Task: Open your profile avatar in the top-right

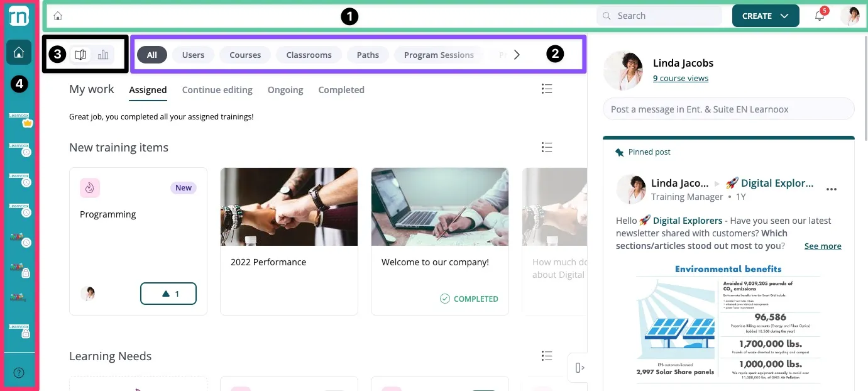Action: (x=852, y=16)
